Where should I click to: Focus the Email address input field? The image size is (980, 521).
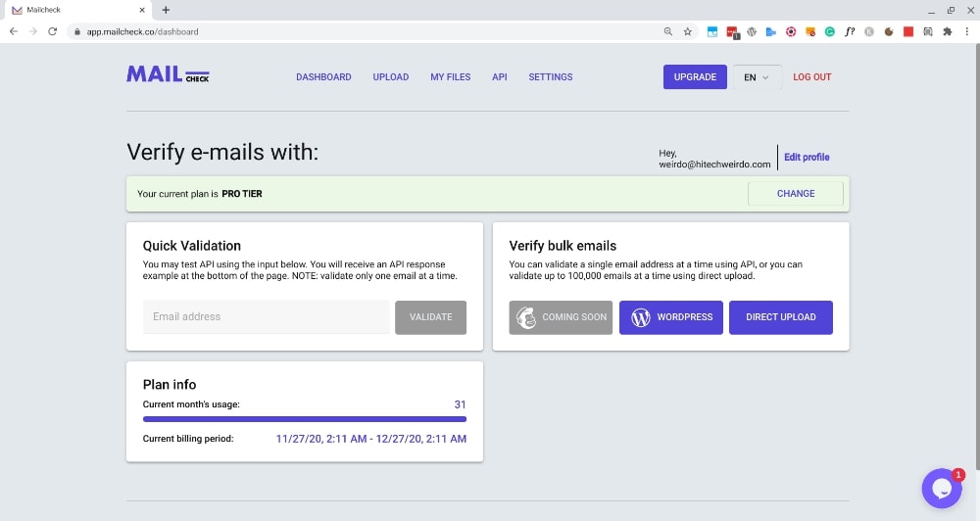tap(267, 317)
